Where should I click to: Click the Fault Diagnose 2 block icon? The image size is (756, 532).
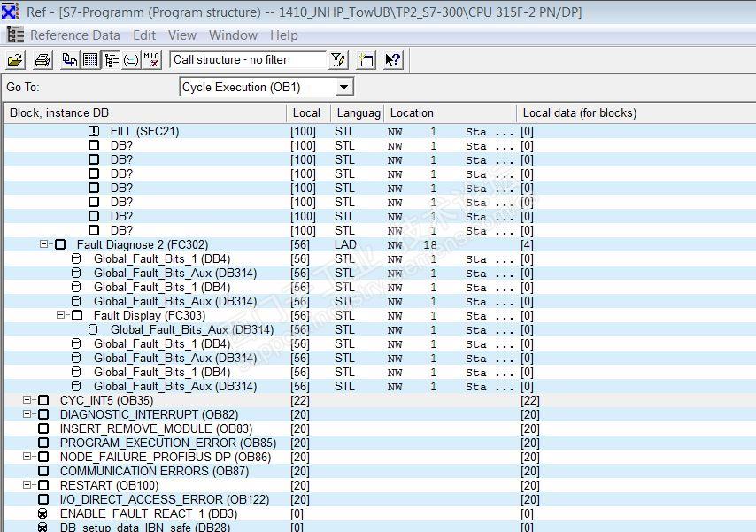click(x=60, y=244)
